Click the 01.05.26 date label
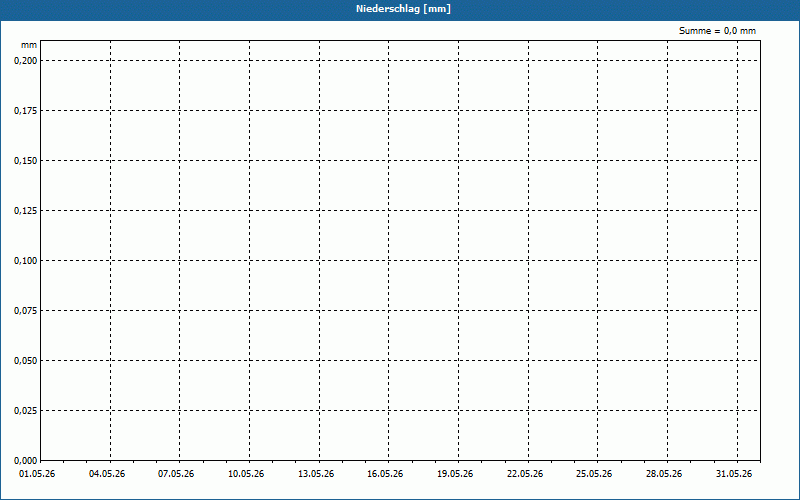The height and width of the screenshot is (500, 800). pyautogui.click(x=37, y=474)
